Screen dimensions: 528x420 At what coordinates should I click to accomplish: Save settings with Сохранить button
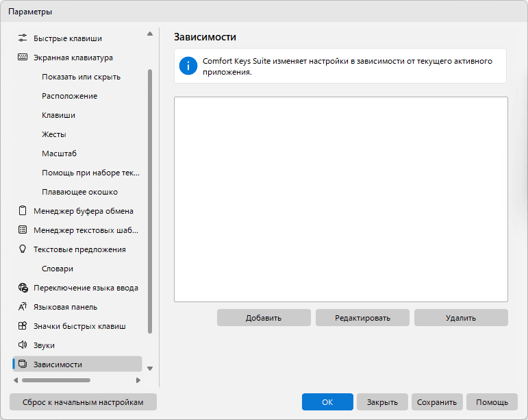437,402
